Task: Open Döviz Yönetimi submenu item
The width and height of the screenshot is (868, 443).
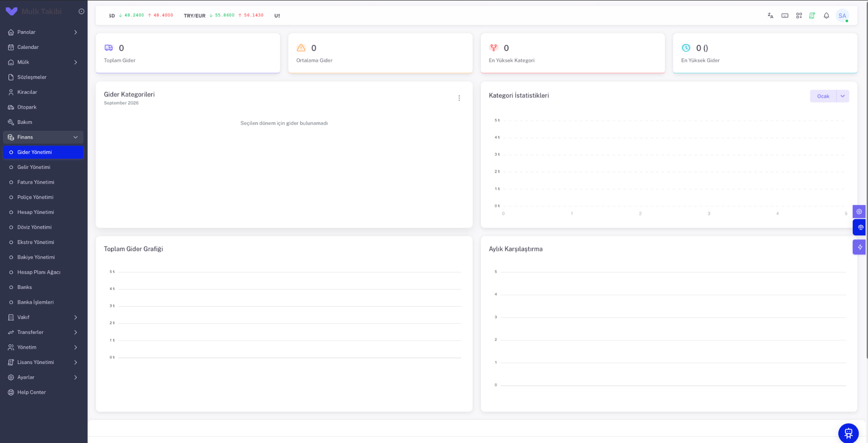Action: tap(43, 227)
